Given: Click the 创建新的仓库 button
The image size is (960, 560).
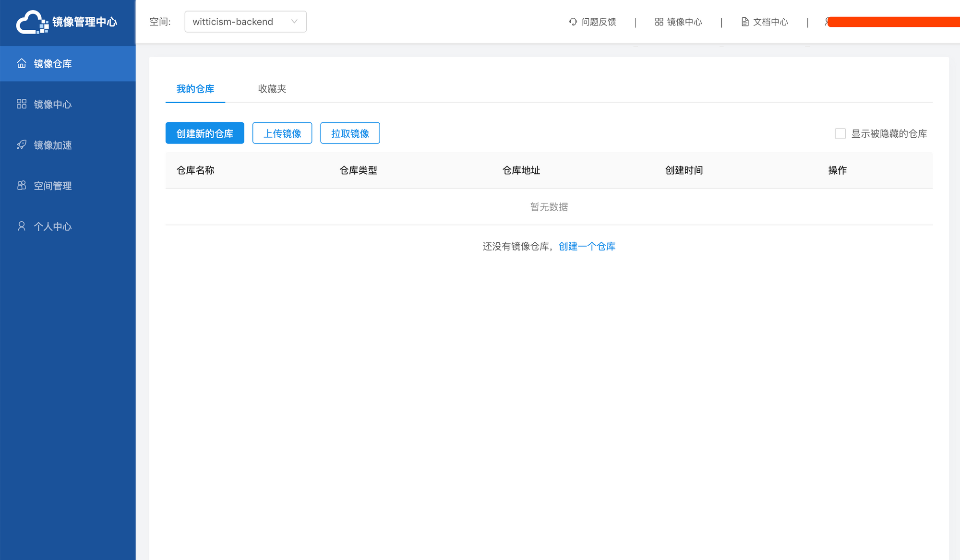Looking at the screenshot, I should [x=204, y=133].
